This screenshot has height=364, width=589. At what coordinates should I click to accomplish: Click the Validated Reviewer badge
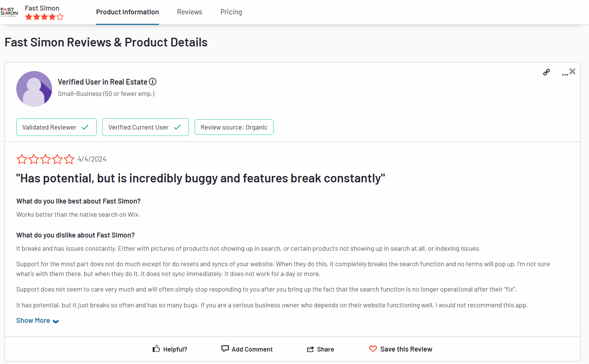point(56,127)
